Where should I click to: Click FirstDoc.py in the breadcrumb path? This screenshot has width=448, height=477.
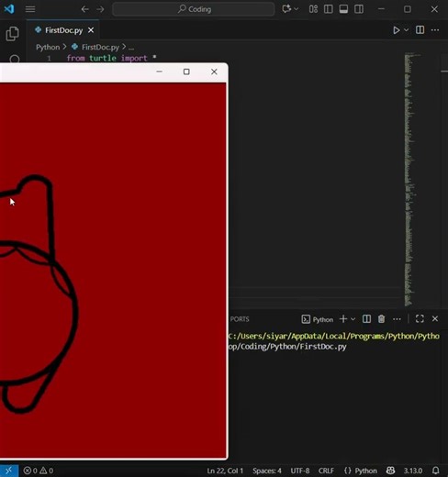tap(100, 47)
